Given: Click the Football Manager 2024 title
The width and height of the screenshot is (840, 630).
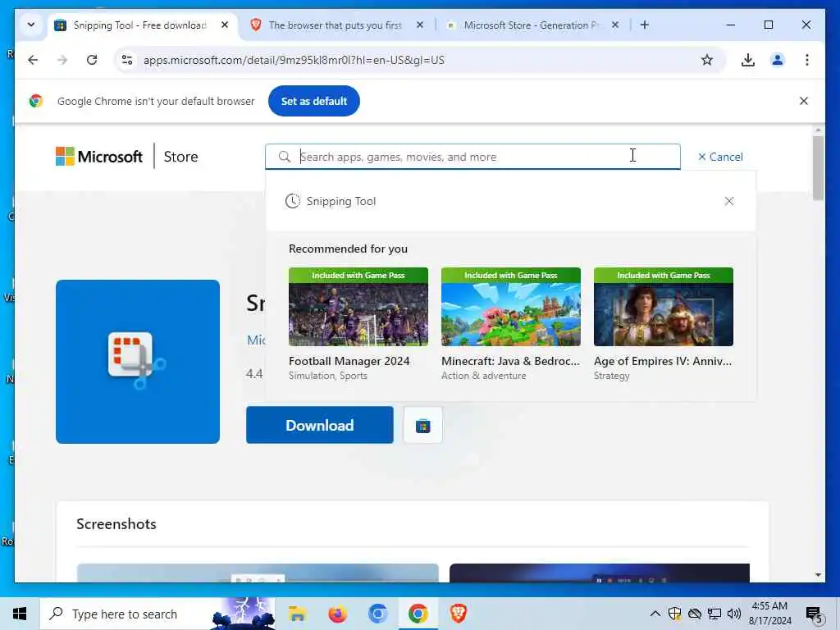Looking at the screenshot, I should pyautogui.click(x=349, y=361).
